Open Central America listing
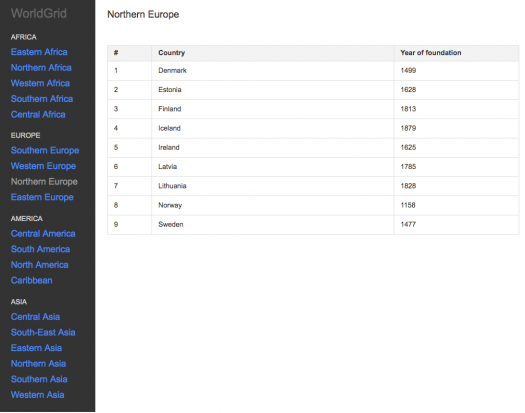The height and width of the screenshot is (413, 525). (x=43, y=234)
